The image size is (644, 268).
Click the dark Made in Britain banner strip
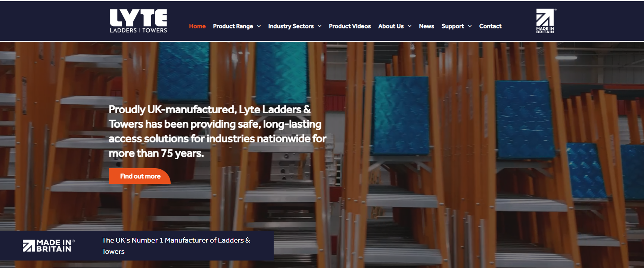coord(137,246)
